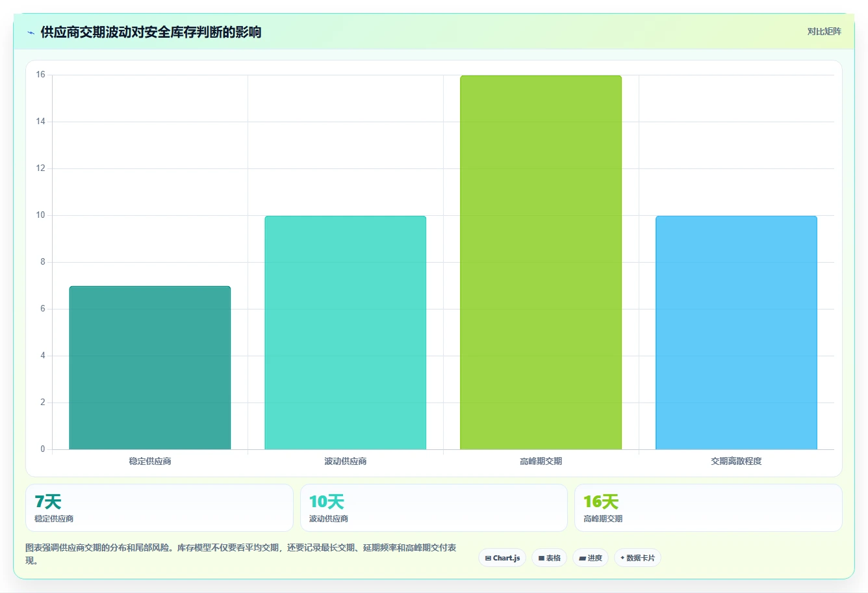Click the Chart.js tag chip
Screen dimensions: 868x593
click(x=502, y=558)
